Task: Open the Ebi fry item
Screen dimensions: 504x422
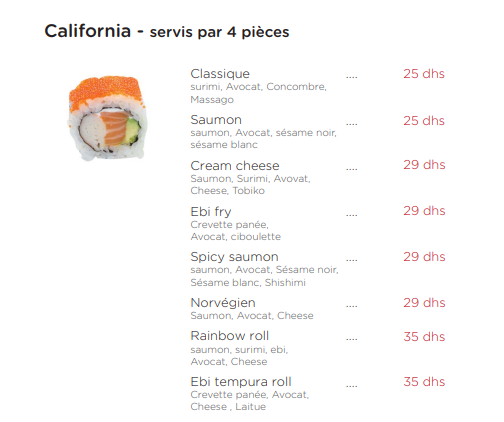Action: coord(211,212)
